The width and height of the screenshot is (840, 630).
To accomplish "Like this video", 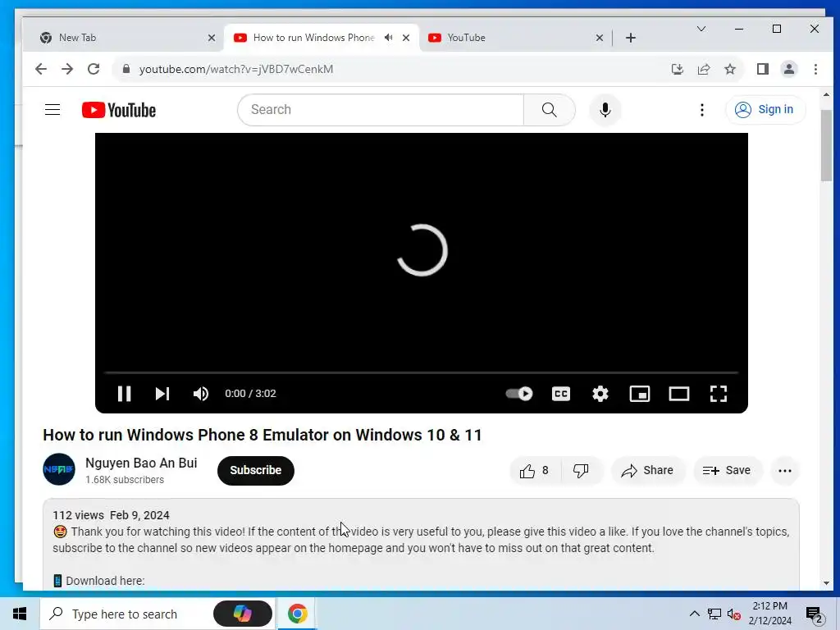I will (534, 470).
